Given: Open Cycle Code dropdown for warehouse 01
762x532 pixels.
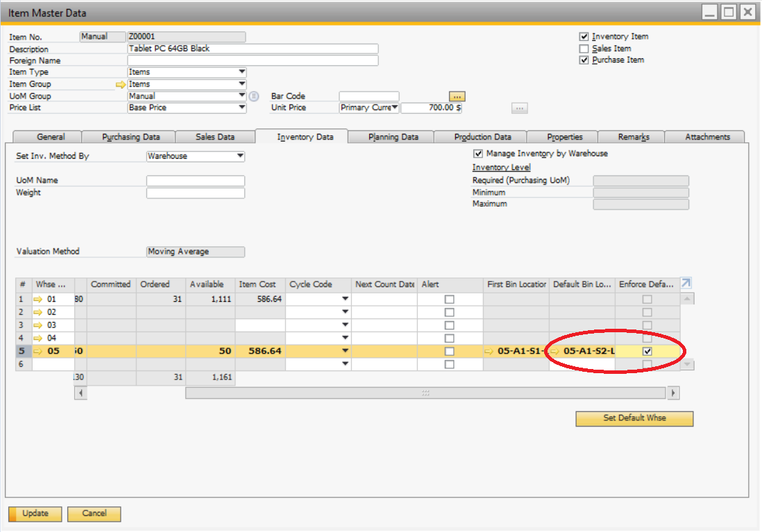Looking at the screenshot, I should point(345,299).
